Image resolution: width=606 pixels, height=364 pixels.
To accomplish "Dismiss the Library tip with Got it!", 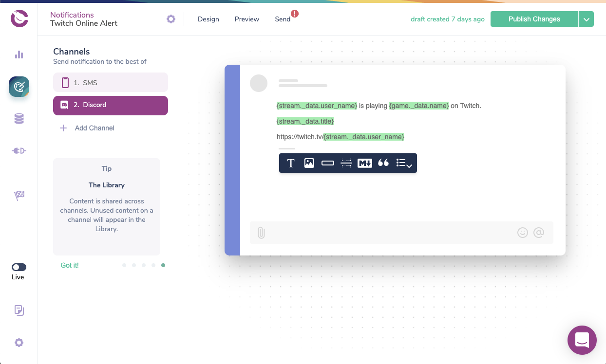I will click(70, 265).
